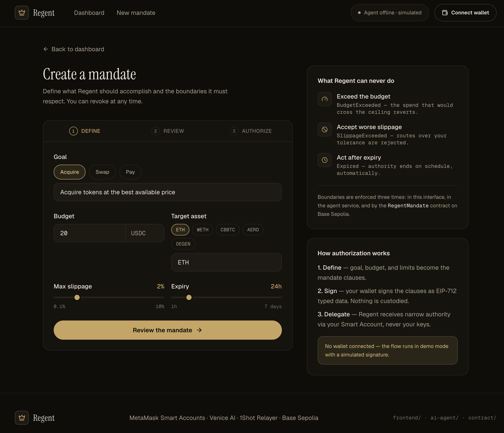Click the 1h expiry minimum label
The height and width of the screenshot is (433, 504).
[174, 306]
